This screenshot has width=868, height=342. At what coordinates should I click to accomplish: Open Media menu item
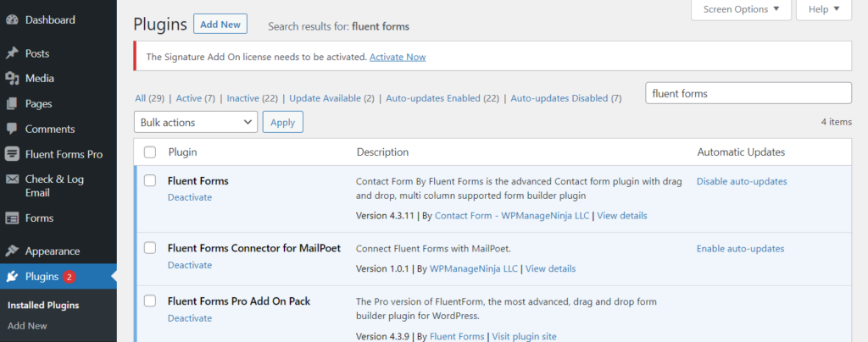point(39,79)
